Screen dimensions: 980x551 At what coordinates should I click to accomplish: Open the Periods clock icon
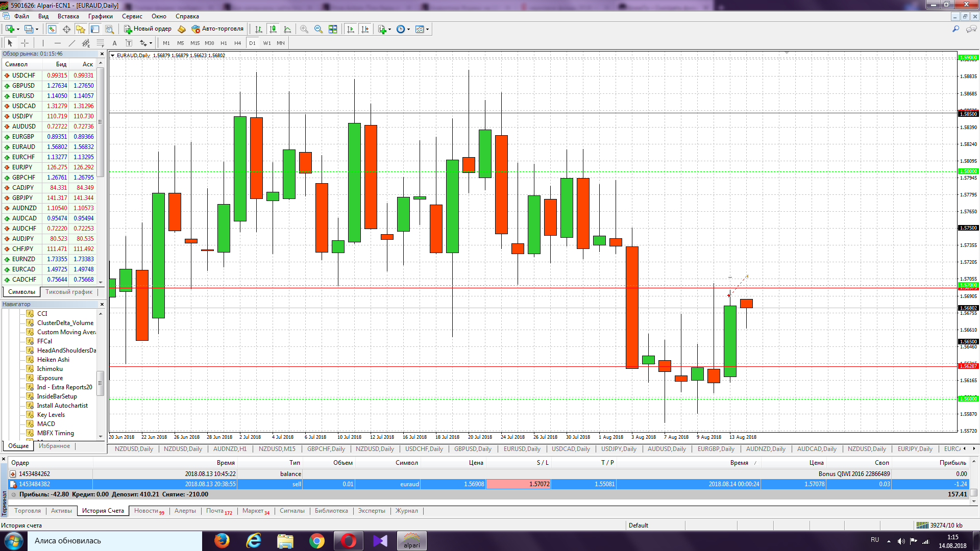(x=401, y=29)
